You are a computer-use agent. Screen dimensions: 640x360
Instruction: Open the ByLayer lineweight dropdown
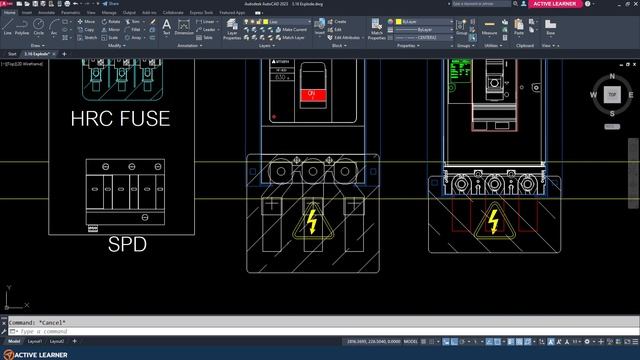coord(424,30)
